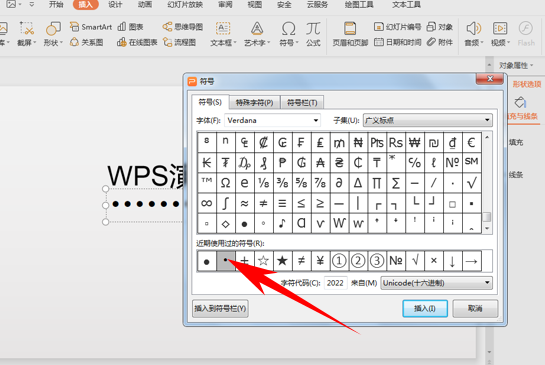Expand the 音频 dropdown arrow
Image resolution: width=545 pixels, height=365 pixels.
click(482, 43)
